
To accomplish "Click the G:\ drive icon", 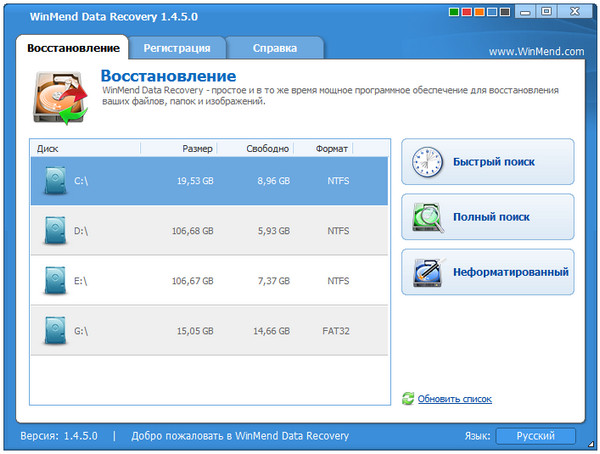I will (54, 331).
